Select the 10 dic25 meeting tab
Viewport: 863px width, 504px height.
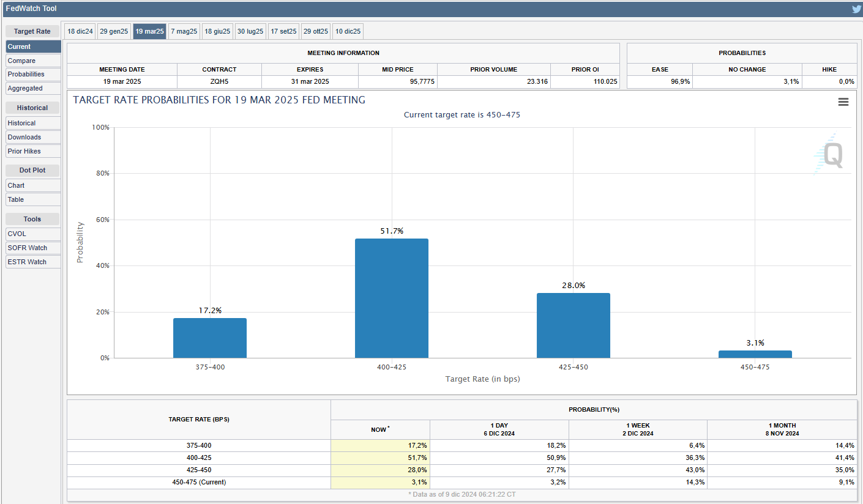click(348, 31)
